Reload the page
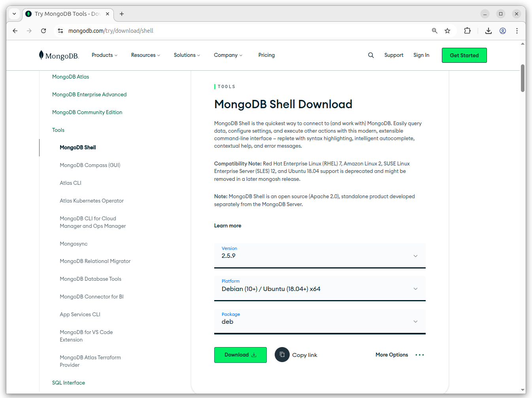532x398 pixels. [x=43, y=31]
